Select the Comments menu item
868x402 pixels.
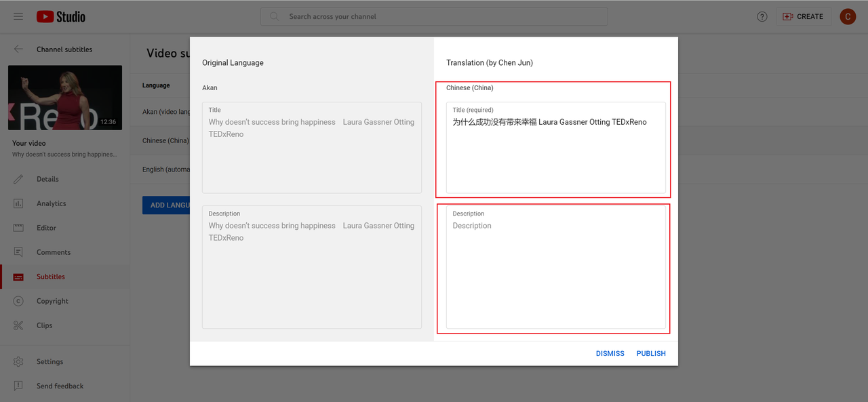pos(53,252)
